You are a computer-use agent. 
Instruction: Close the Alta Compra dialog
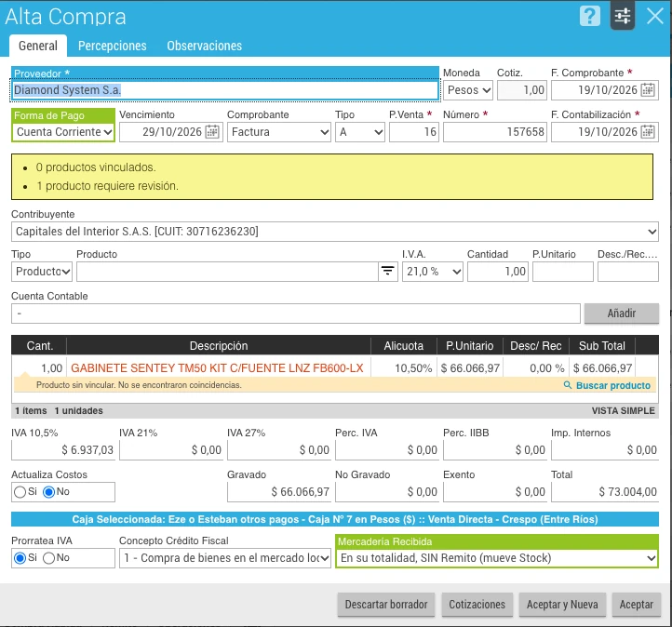[654, 16]
